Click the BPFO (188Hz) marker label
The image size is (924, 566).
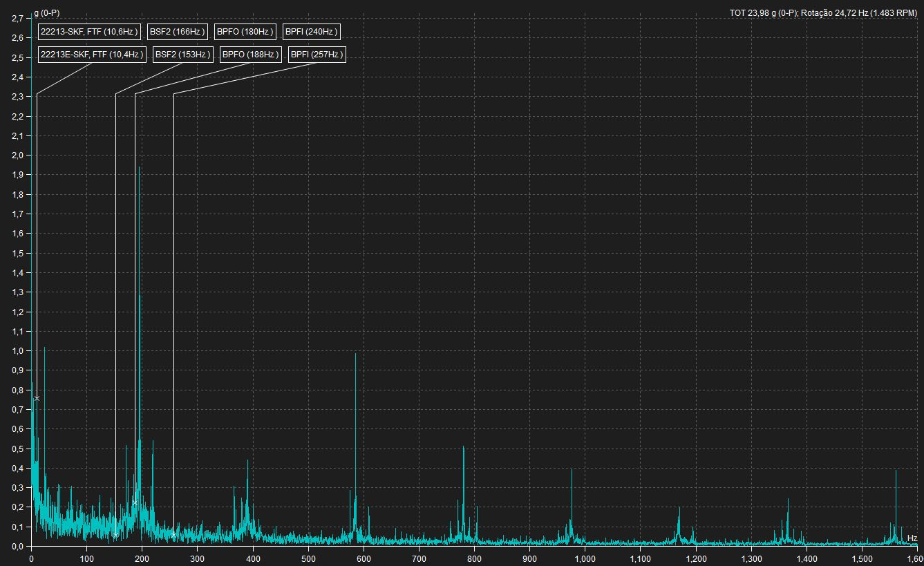250,55
